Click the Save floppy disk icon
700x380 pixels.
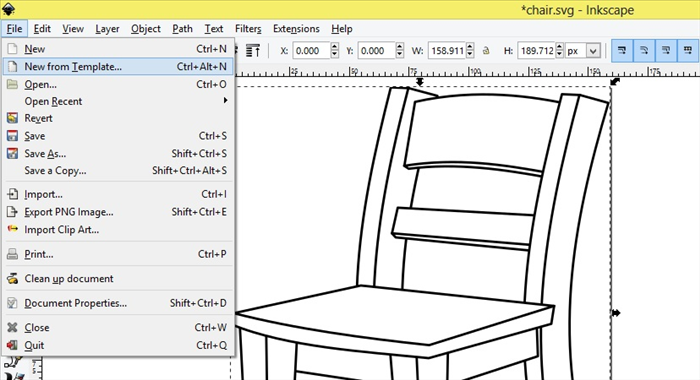coord(12,136)
